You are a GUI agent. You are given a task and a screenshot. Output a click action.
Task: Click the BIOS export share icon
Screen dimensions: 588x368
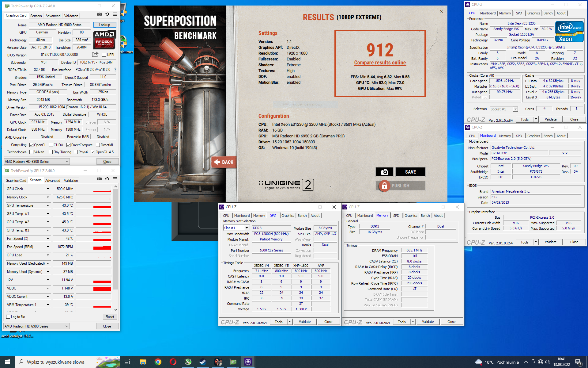(x=95, y=55)
